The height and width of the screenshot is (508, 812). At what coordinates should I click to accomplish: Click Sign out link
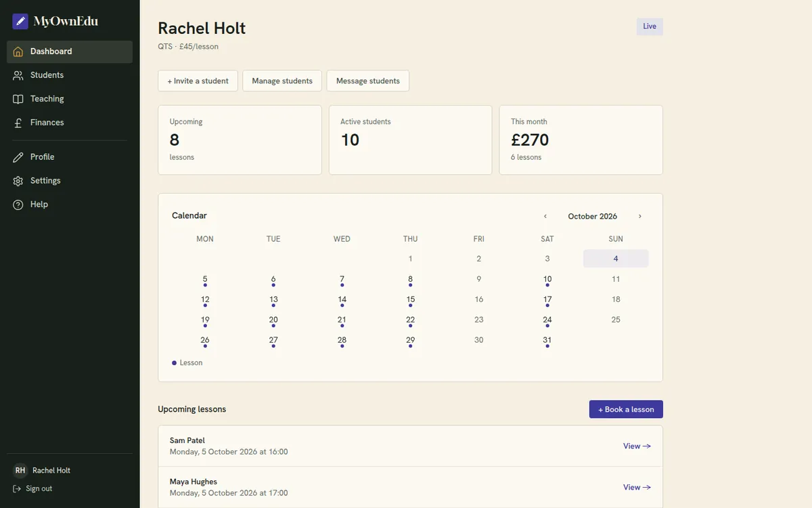(x=32, y=489)
